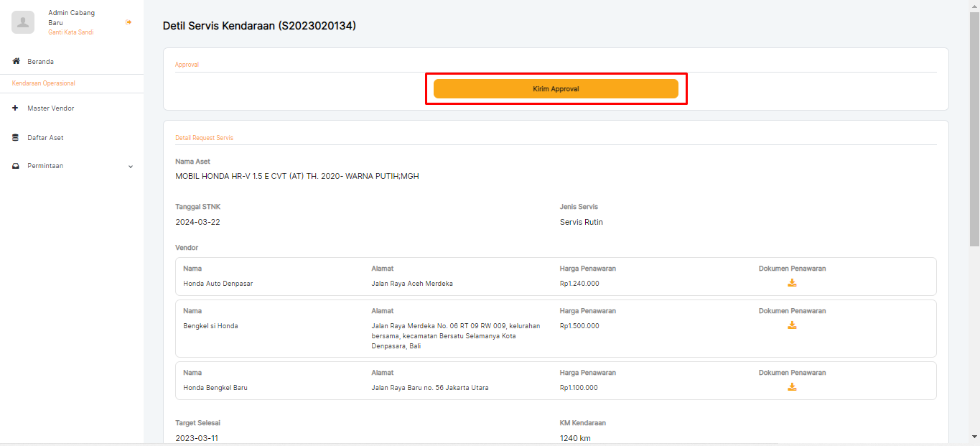Open the Master Vendor menu item
Viewport: 980px width, 446px height.
(51, 108)
